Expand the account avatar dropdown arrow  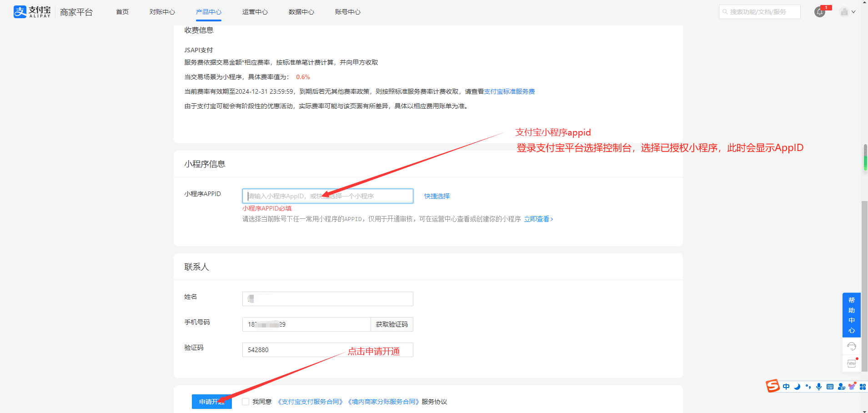853,12
